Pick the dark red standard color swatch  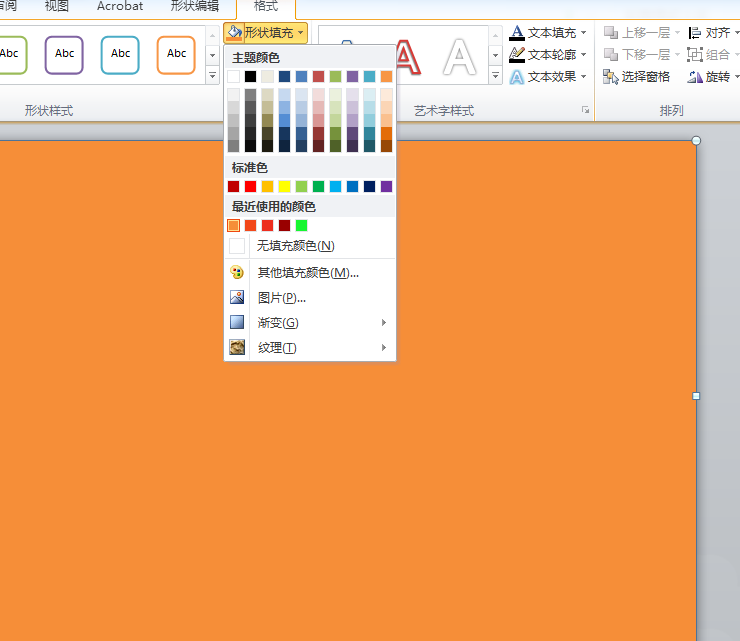[234, 186]
